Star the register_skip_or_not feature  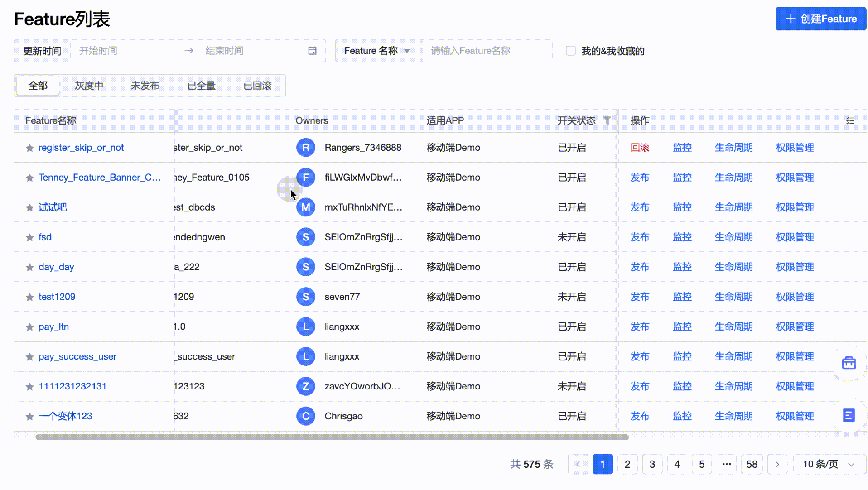tap(30, 148)
